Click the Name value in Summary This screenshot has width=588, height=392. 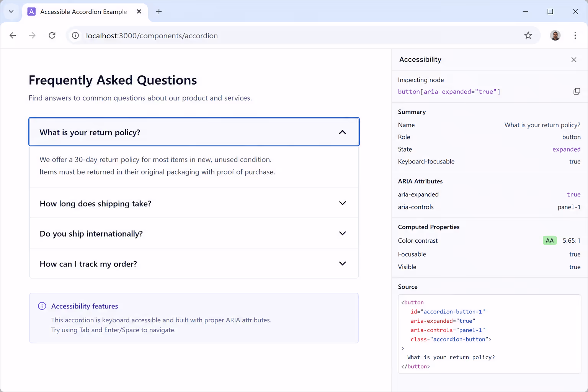point(542,125)
